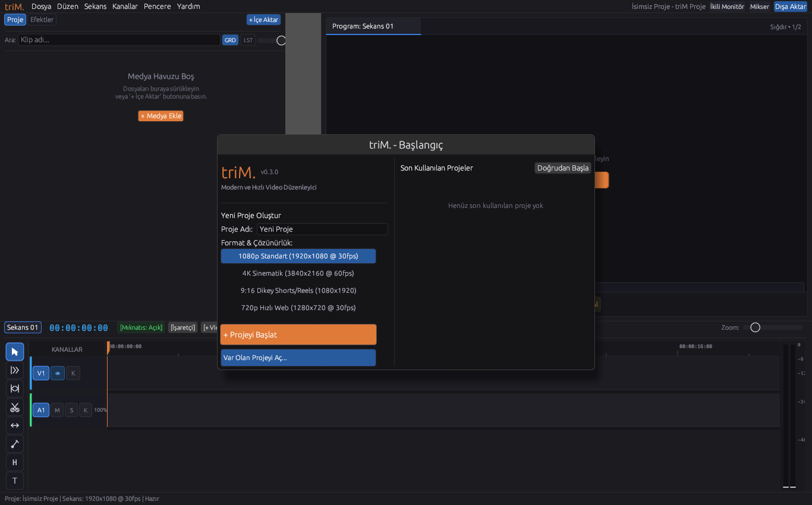Click the Dışa Aktar button

click(790, 7)
